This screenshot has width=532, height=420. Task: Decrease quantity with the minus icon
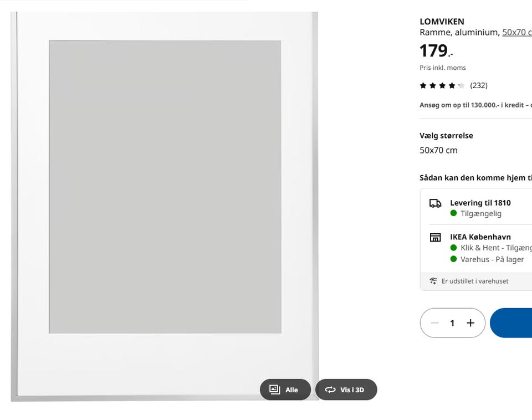tap(434, 323)
